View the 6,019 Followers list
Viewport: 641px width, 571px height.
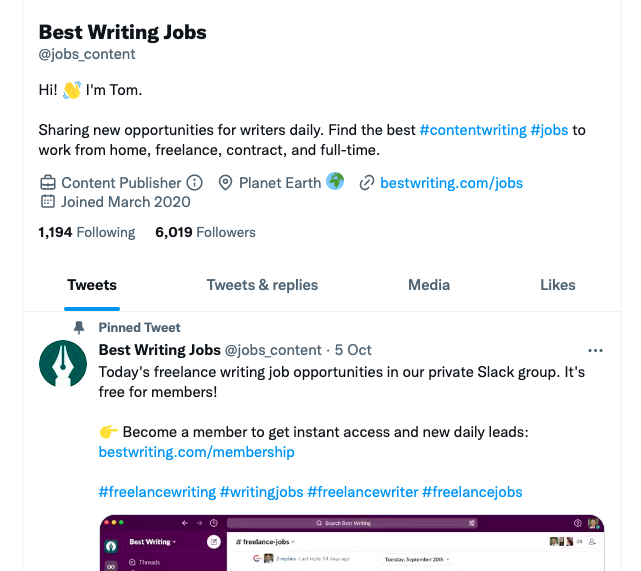point(205,232)
